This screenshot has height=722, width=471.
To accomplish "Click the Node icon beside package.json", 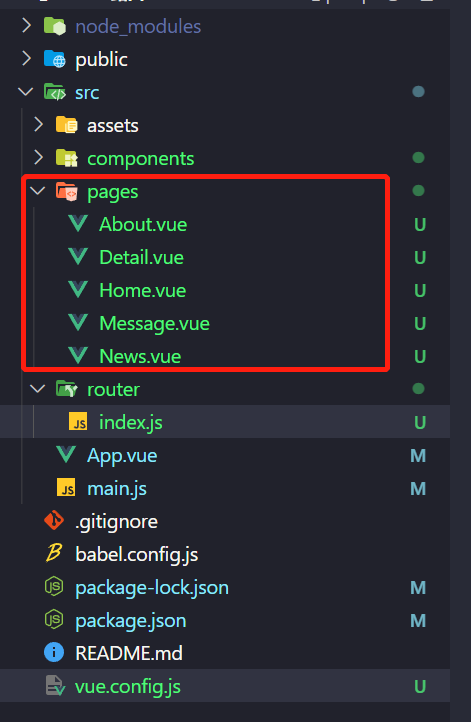I will [x=54, y=620].
